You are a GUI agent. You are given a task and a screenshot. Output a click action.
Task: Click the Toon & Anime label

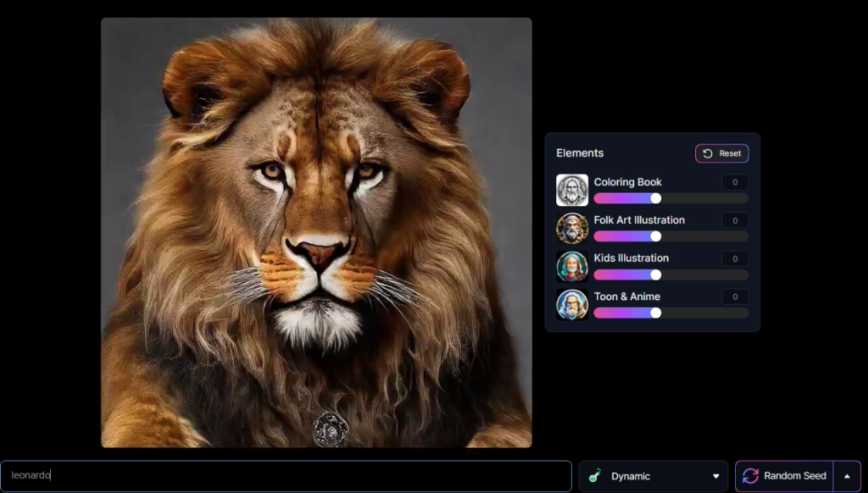[627, 296]
